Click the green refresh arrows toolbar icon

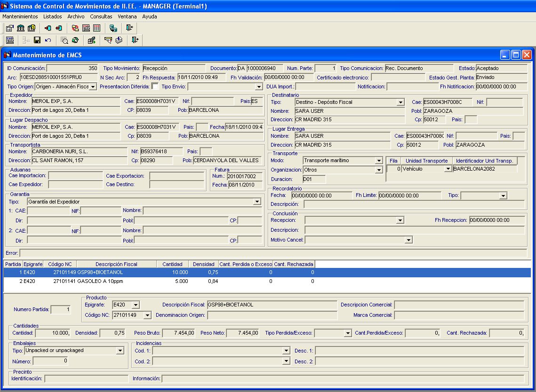[75, 40]
